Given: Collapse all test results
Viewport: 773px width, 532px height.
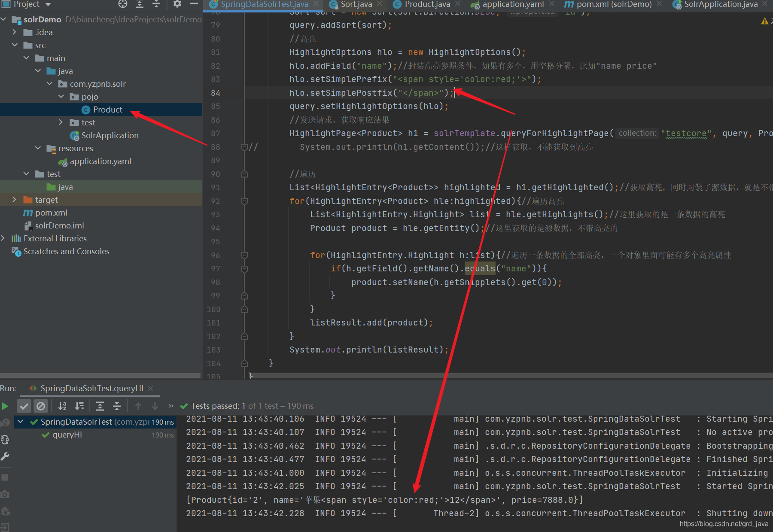Looking at the screenshot, I should [x=117, y=406].
